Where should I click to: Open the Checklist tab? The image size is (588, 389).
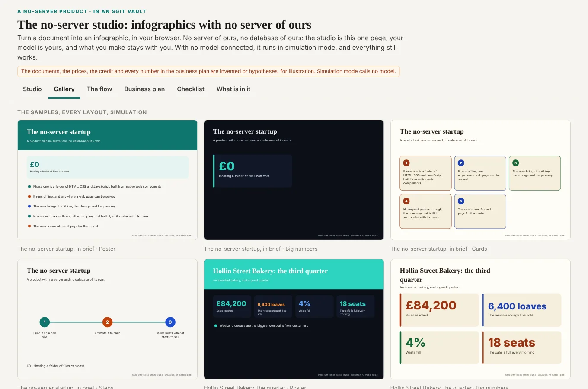(x=191, y=89)
